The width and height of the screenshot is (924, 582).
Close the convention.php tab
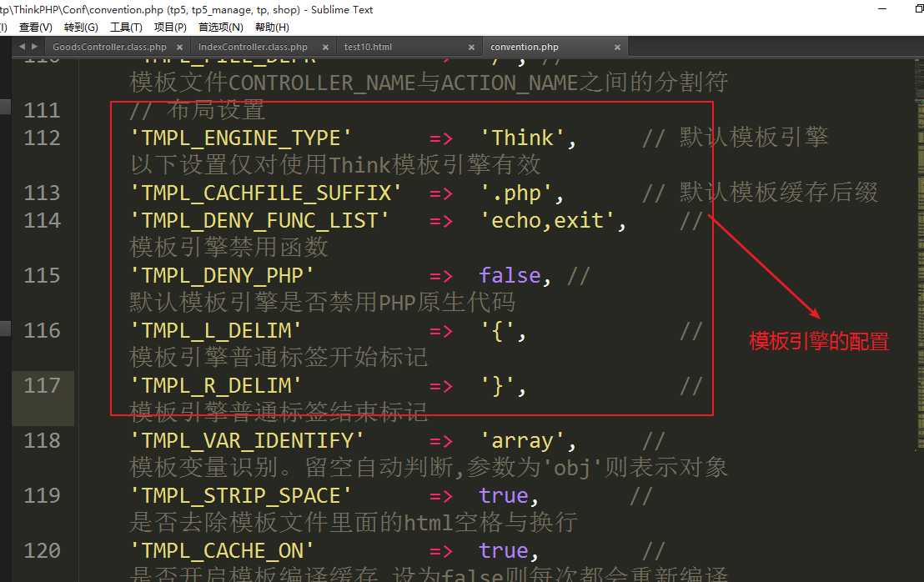[619, 48]
